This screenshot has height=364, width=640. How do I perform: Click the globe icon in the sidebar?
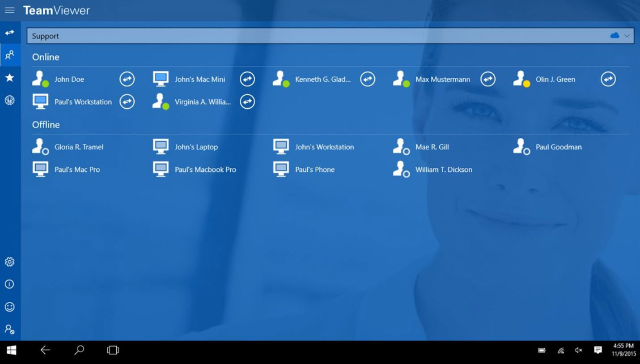9,100
